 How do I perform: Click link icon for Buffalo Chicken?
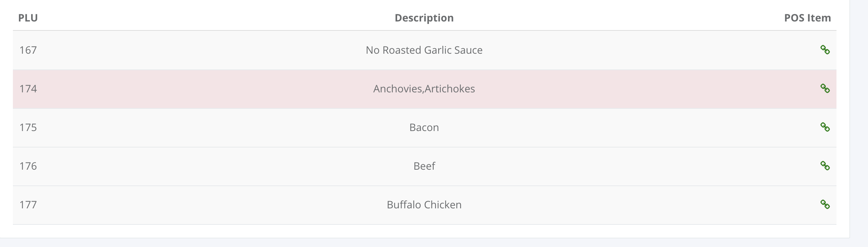pyautogui.click(x=825, y=204)
